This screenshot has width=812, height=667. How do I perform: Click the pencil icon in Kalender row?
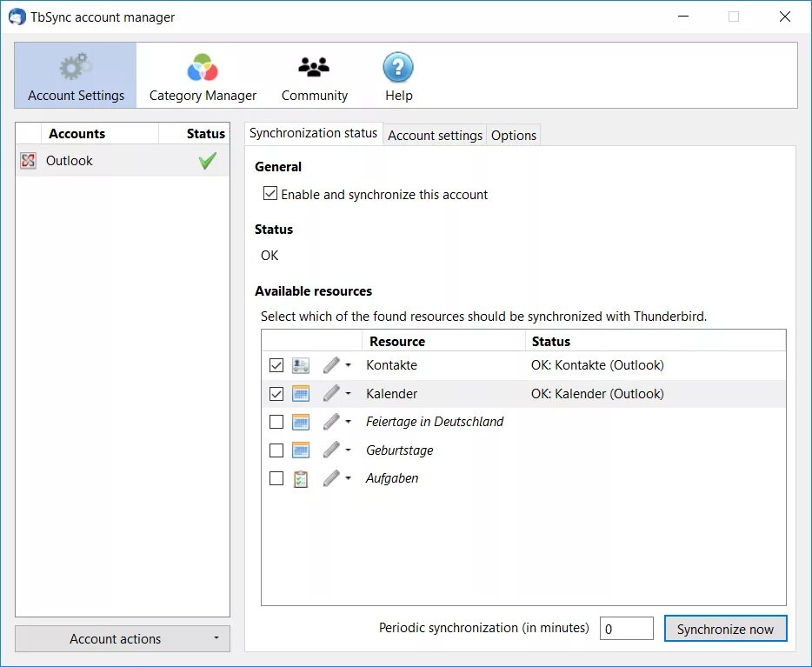tap(331, 394)
